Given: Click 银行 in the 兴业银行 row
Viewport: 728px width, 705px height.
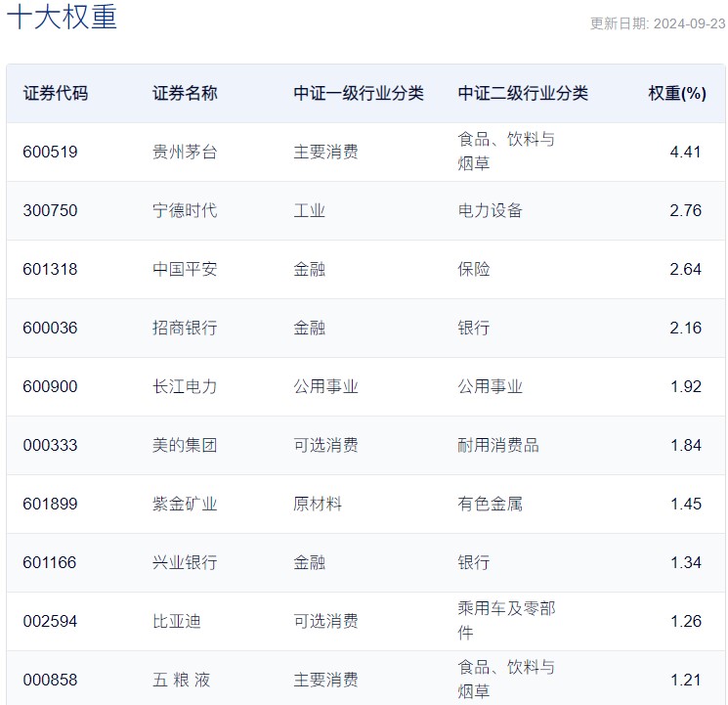Looking at the screenshot, I should coord(474,562).
